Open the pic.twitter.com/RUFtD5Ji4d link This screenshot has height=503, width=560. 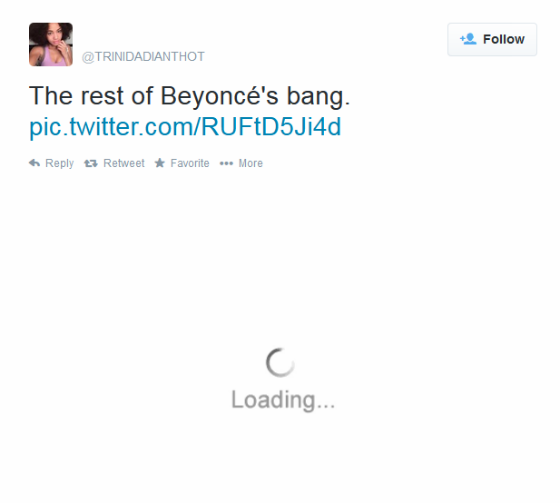pyautogui.click(x=185, y=127)
